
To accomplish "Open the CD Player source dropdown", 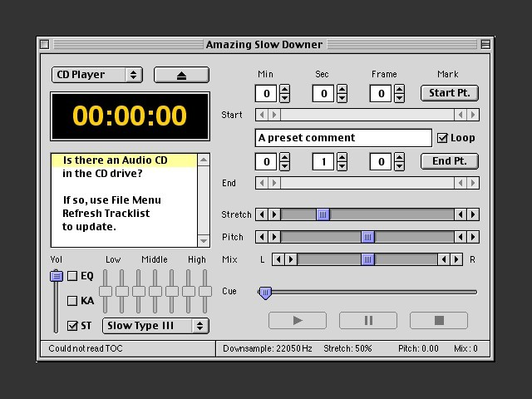I will click(x=97, y=75).
